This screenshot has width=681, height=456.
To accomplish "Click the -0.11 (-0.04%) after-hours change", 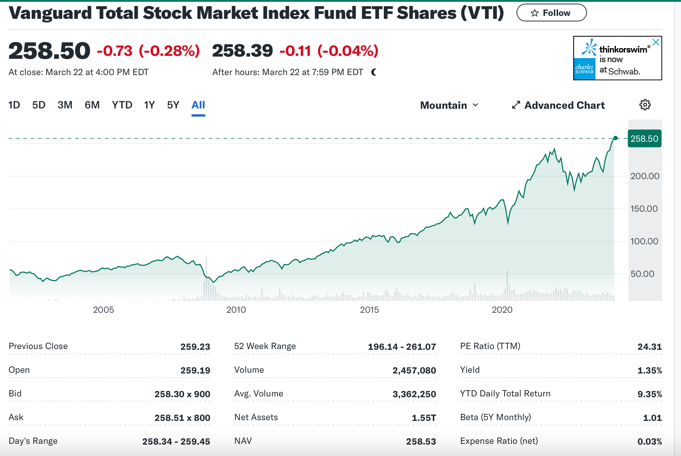I will (329, 51).
